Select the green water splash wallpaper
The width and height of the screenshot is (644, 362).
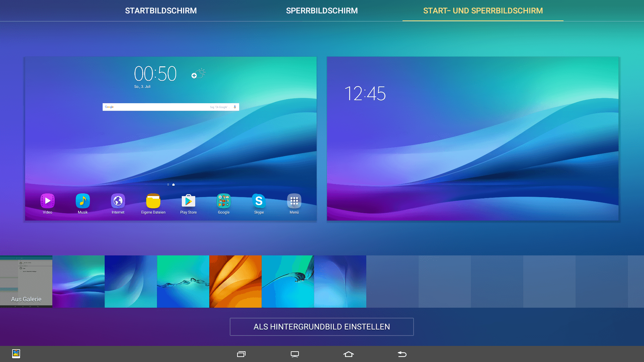tap(183, 282)
